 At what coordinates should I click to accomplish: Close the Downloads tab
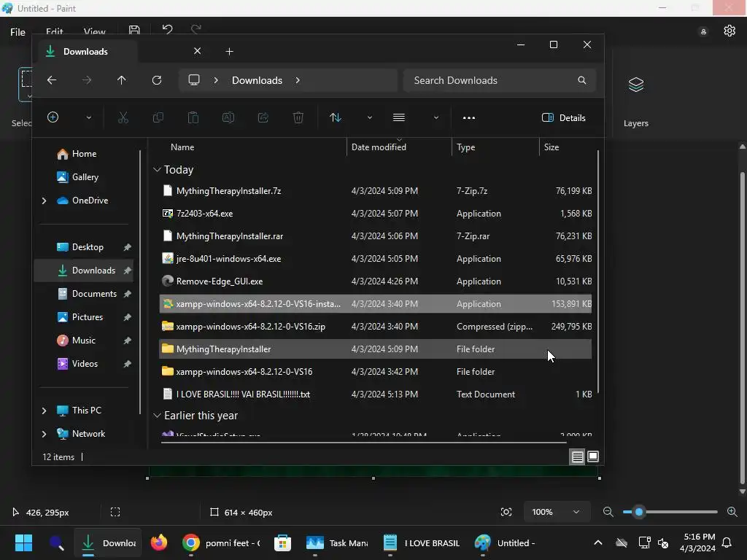coord(197,51)
